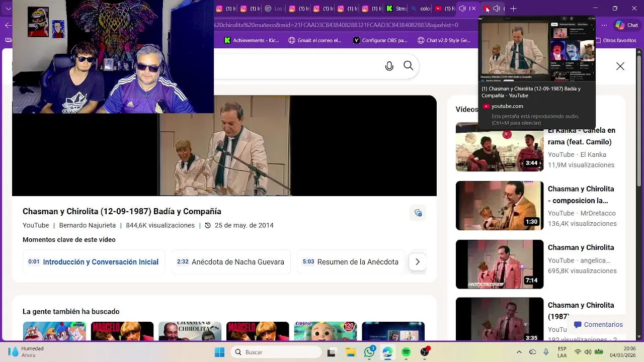Viewport: 644px width, 362px height.
Task: Open the Configurar OBS bookmark
Action: pos(380,40)
